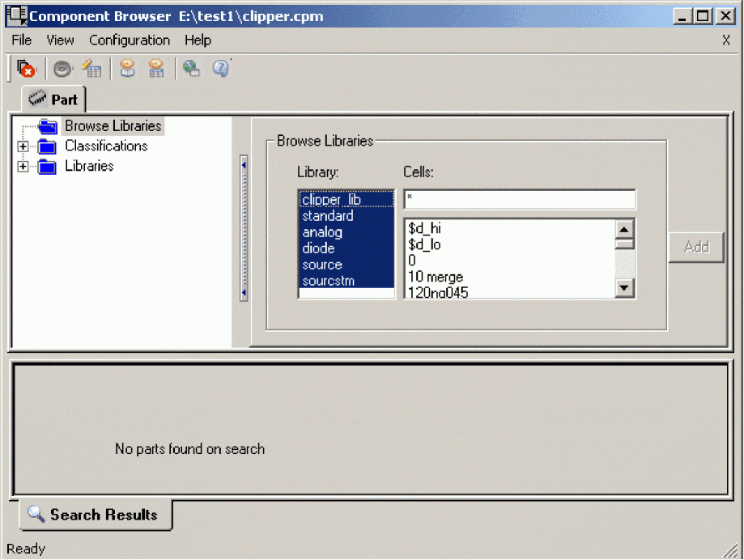Click the chip icon on the Part tab
744x560 pixels.
tap(37, 99)
